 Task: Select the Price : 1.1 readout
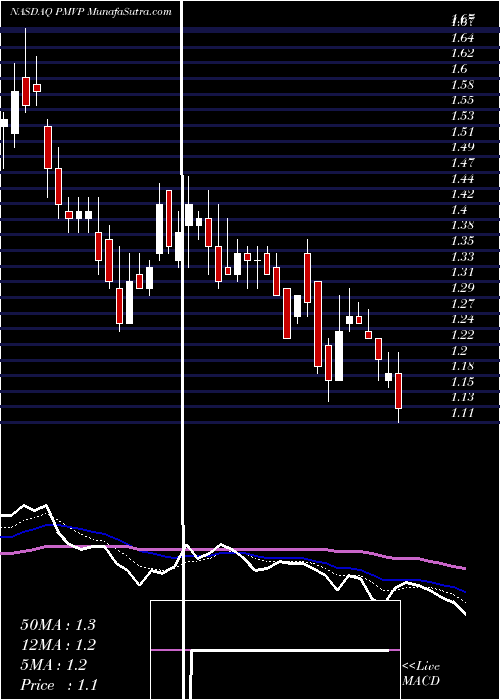click(x=59, y=685)
